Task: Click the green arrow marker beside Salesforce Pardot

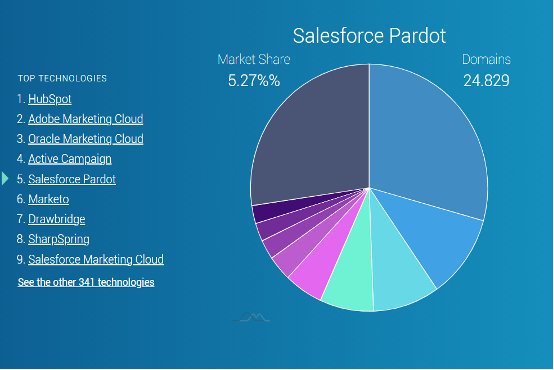Action: click(x=5, y=179)
